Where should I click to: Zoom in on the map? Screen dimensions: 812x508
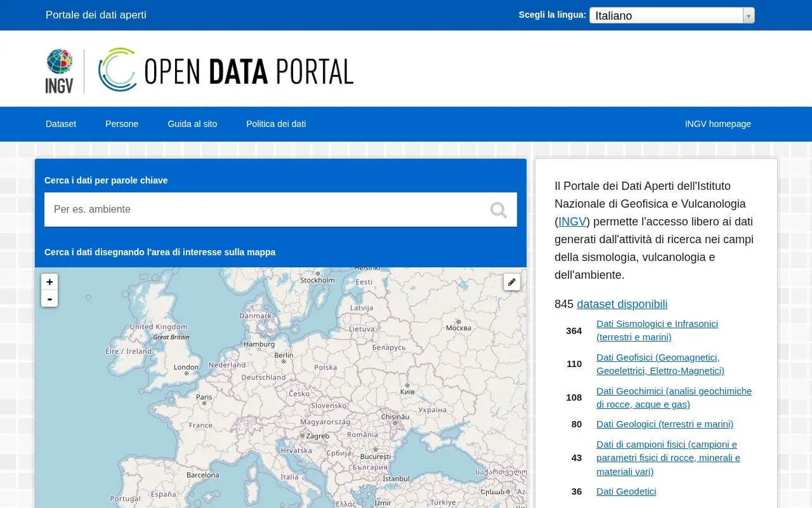coord(49,282)
